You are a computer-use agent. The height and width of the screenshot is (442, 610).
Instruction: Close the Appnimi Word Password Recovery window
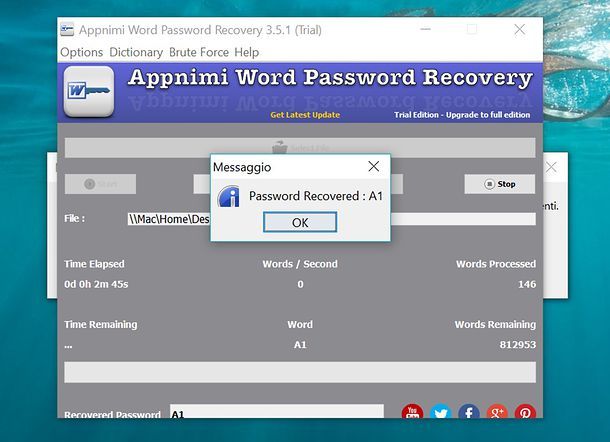click(x=520, y=29)
